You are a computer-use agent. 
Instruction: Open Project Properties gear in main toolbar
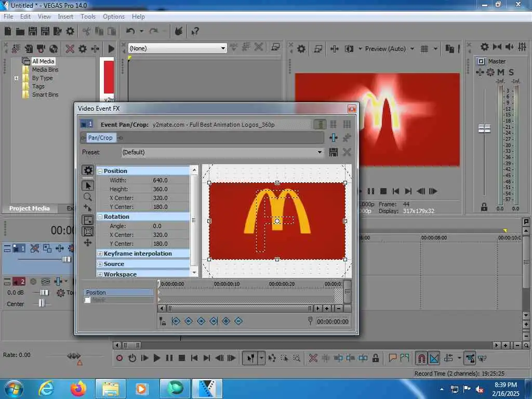(70, 32)
